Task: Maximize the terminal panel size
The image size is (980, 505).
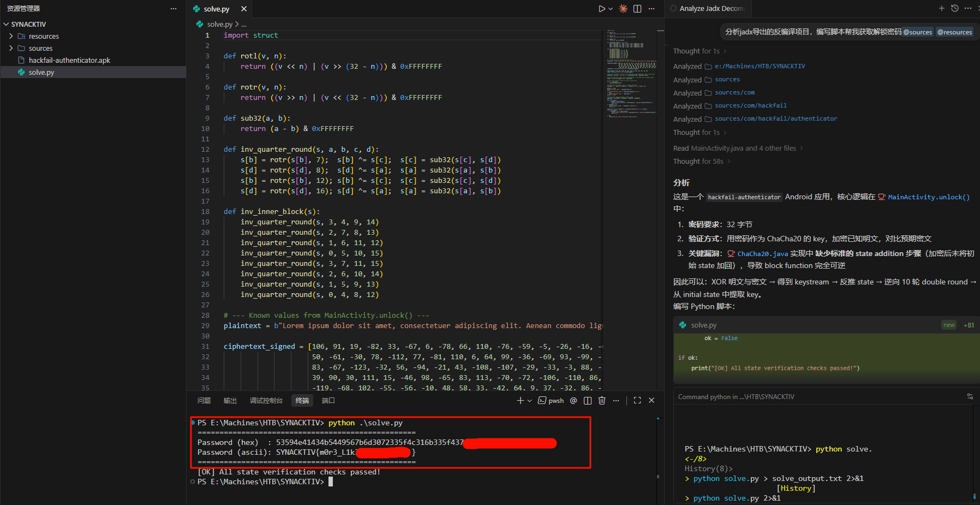Action: point(637,401)
